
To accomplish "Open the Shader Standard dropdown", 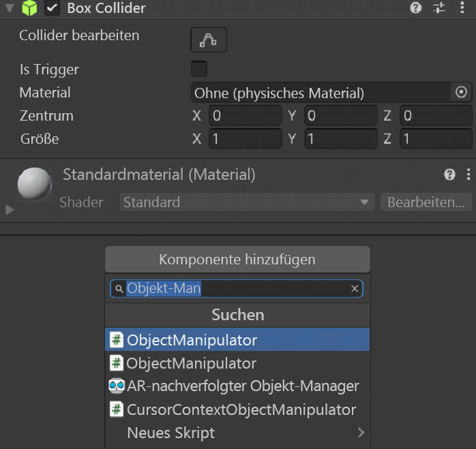I will (x=247, y=202).
